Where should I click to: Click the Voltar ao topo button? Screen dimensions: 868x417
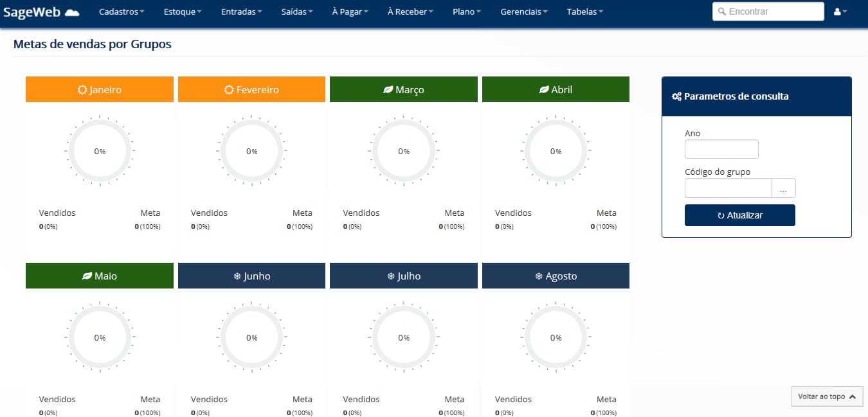coord(826,396)
